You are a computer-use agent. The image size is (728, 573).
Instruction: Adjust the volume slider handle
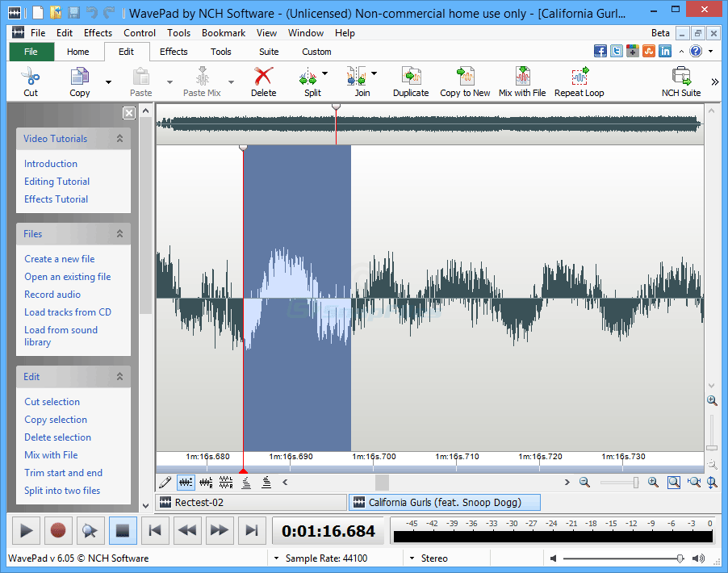point(680,558)
